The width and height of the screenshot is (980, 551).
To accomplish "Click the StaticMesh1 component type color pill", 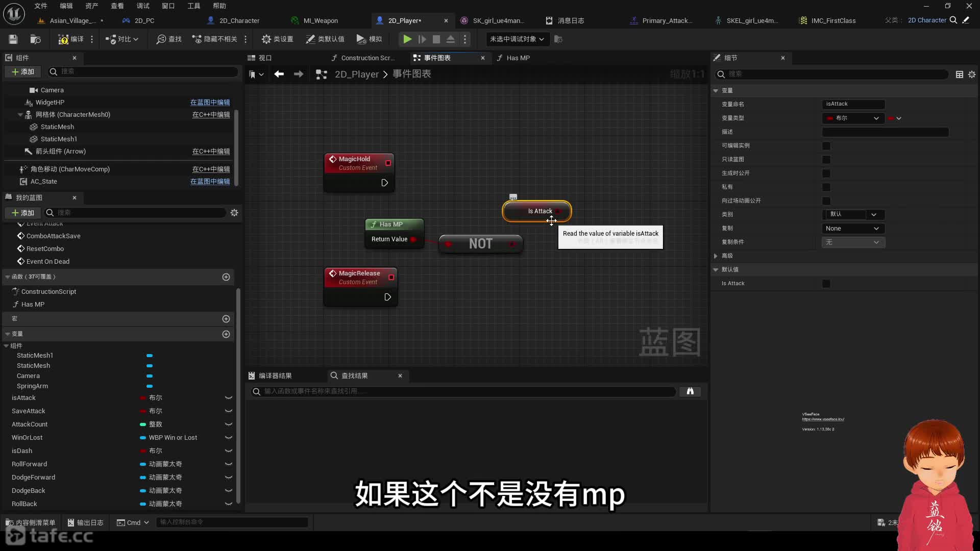I will (150, 356).
